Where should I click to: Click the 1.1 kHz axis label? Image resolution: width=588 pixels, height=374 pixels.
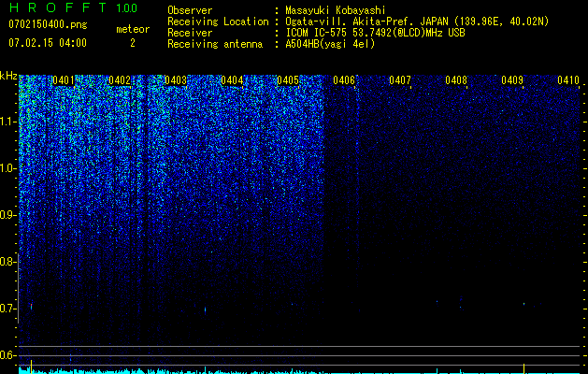point(7,122)
